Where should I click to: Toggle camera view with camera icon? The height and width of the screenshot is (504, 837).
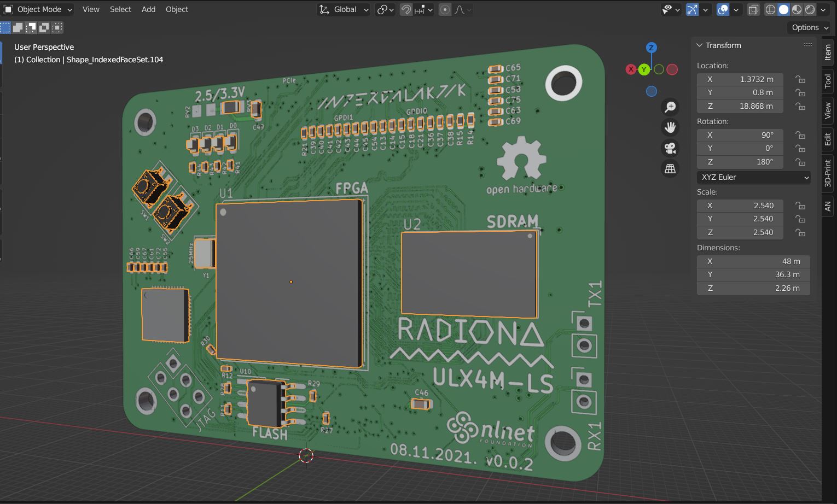[670, 148]
